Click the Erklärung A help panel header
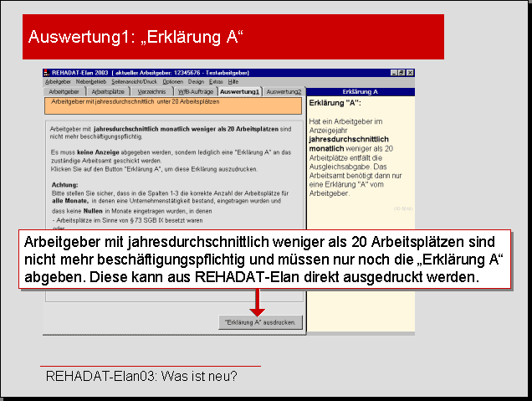The image size is (532, 401). pyautogui.click(x=361, y=91)
